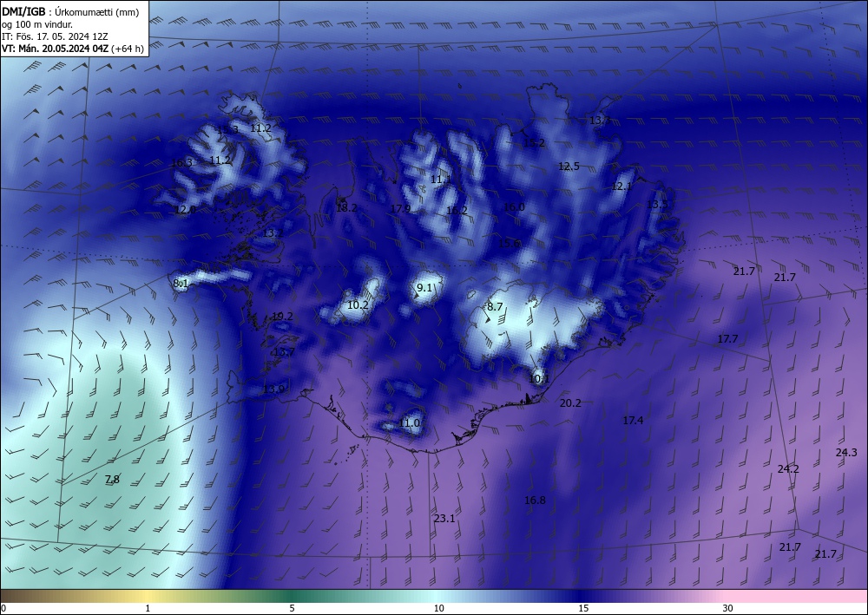This screenshot has width=868, height=615.
Task: Click the 16.2 value on the map
Action: point(457,211)
